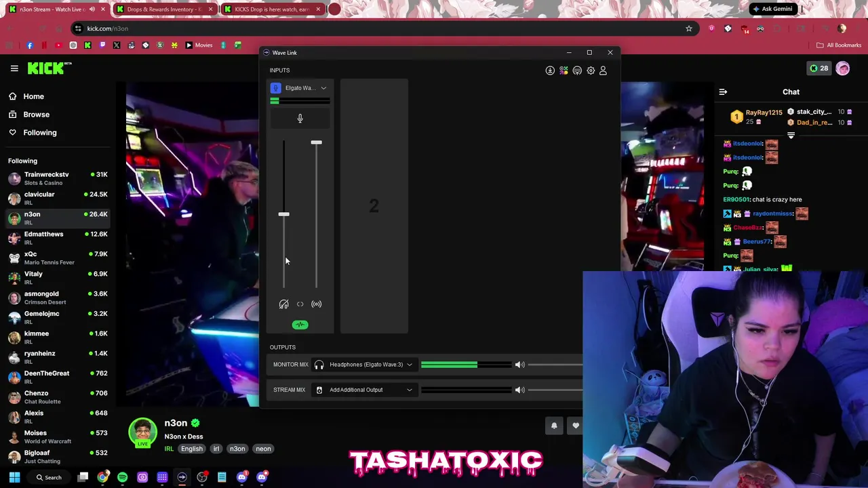868x488 pixels.
Task: Open the Movies bookmark
Action: [199, 45]
